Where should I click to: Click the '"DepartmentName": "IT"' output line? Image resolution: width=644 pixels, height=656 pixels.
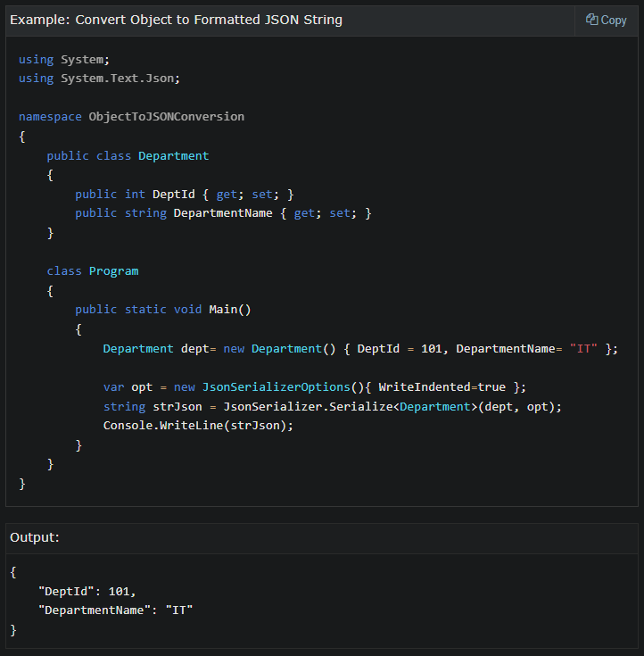click(115, 610)
